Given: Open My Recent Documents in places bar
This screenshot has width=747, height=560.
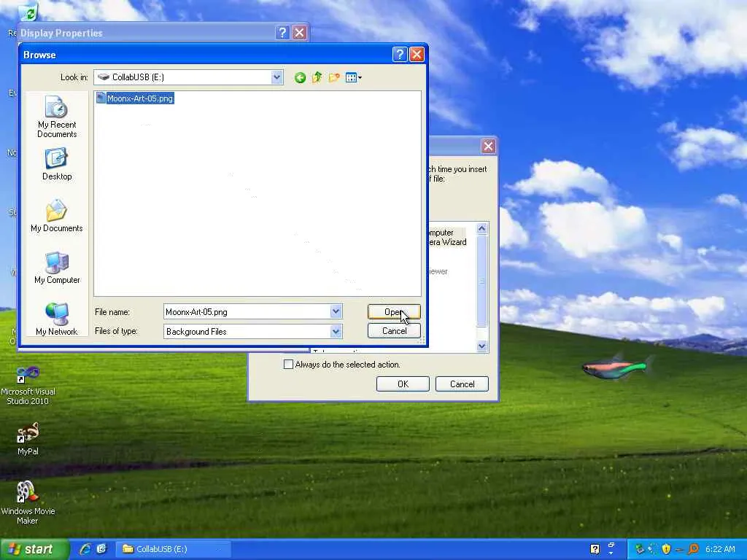Looking at the screenshot, I should pyautogui.click(x=57, y=117).
